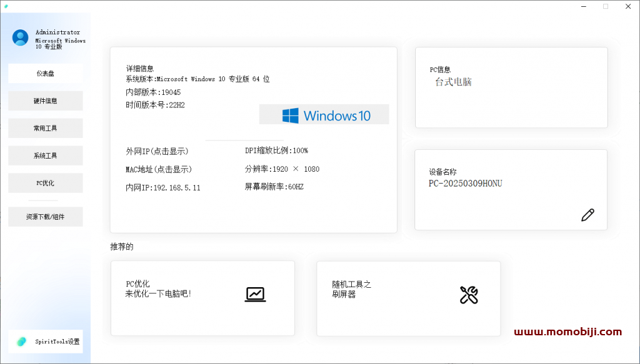
Task: Click the 分辨率:1920 × 1080 text
Action: (282, 169)
